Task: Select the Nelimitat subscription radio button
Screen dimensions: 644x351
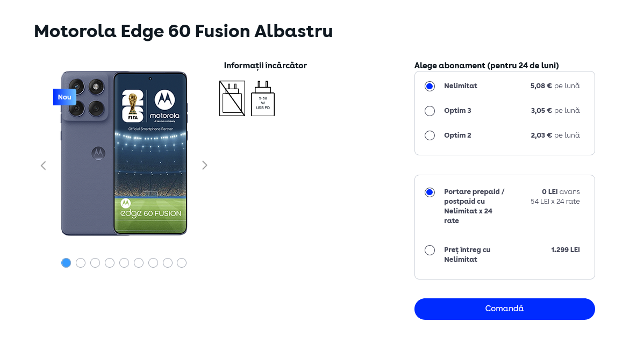Action: click(430, 86)
